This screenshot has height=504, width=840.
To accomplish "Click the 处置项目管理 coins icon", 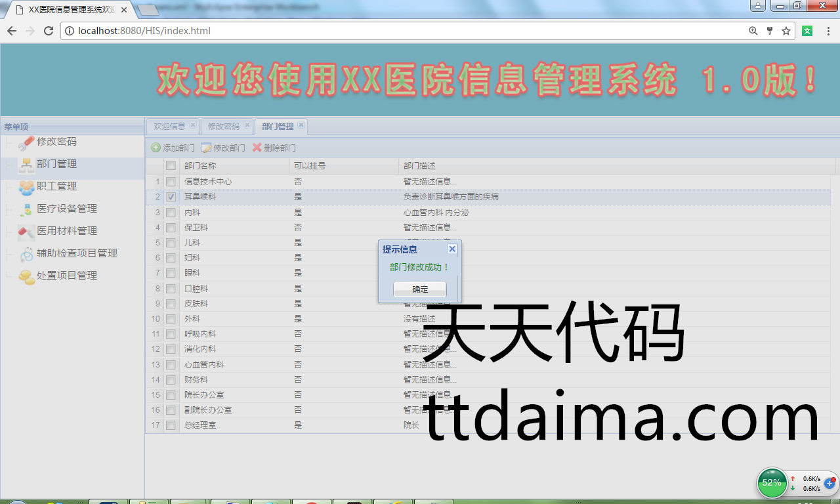I will coord(27,277).
